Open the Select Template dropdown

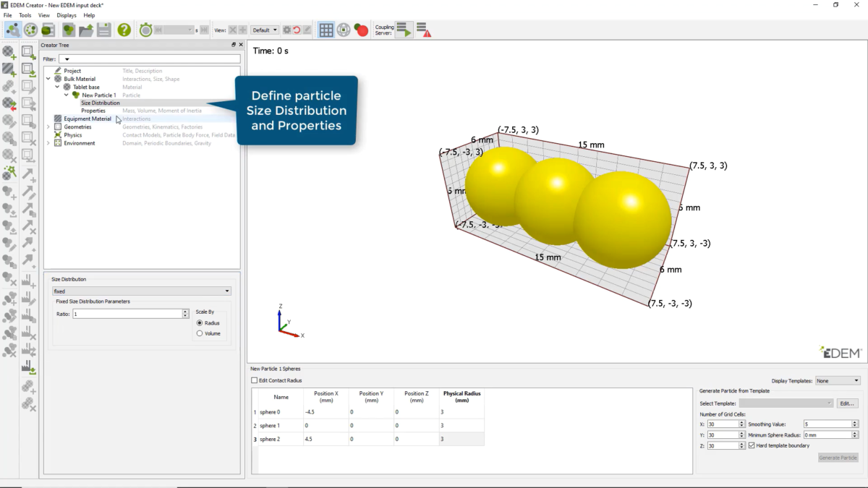786,403
